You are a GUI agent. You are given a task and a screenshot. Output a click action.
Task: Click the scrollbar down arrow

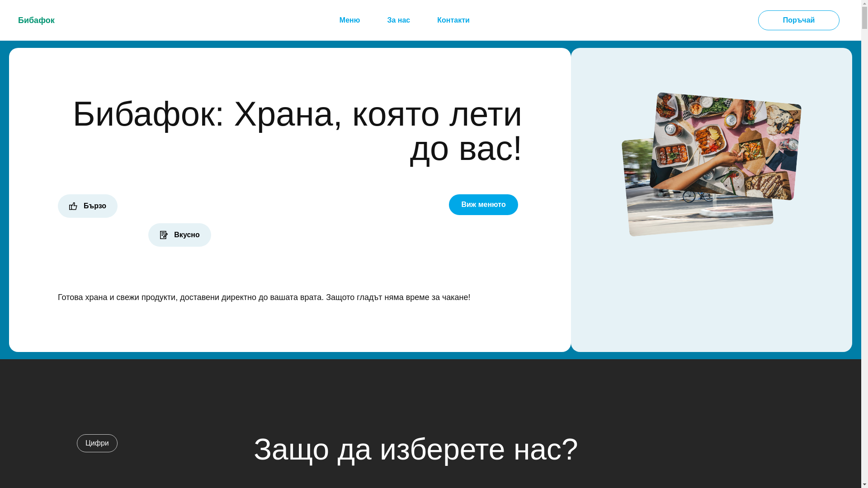pos(864,484)
